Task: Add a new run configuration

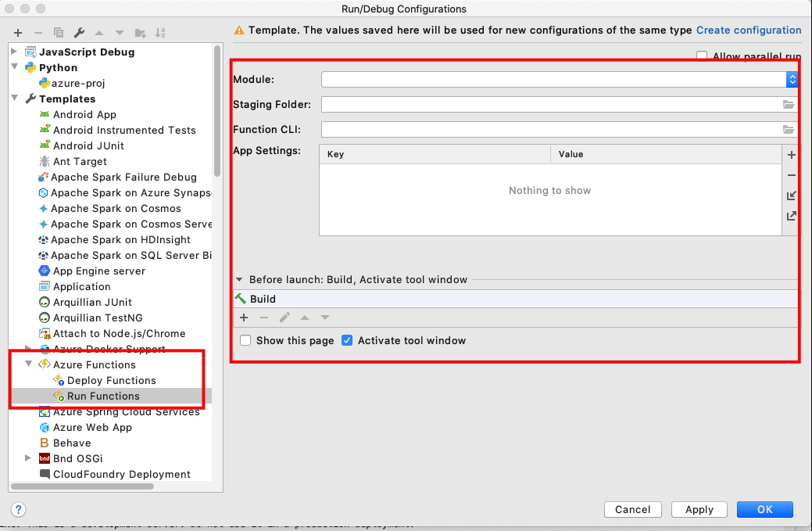Action: click(17, 33)
